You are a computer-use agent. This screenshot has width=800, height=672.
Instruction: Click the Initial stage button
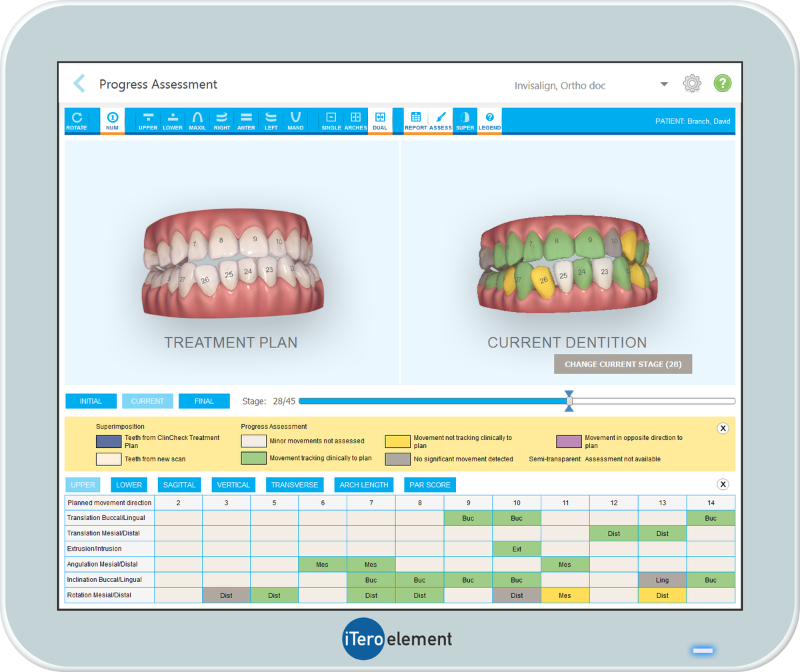pos(91,401)
